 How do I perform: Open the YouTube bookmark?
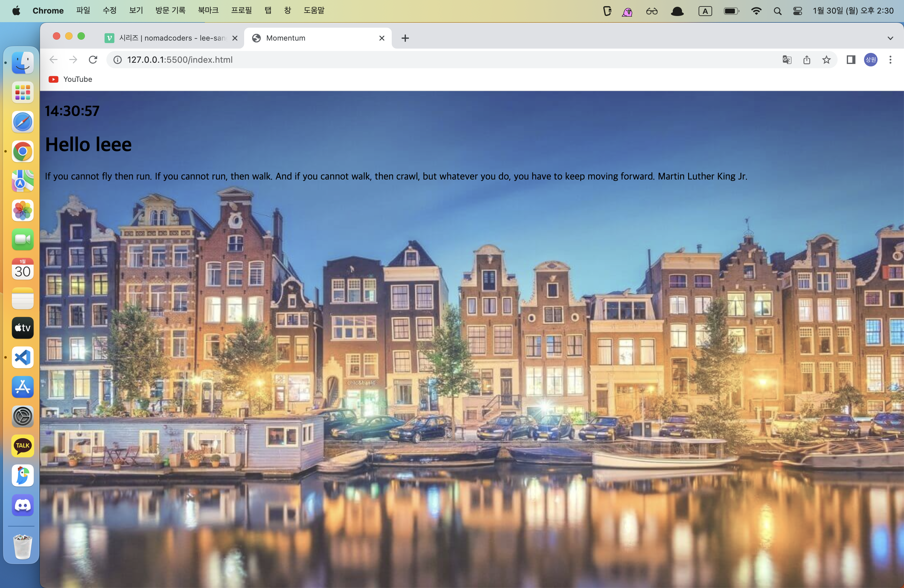tap(71, 79)
